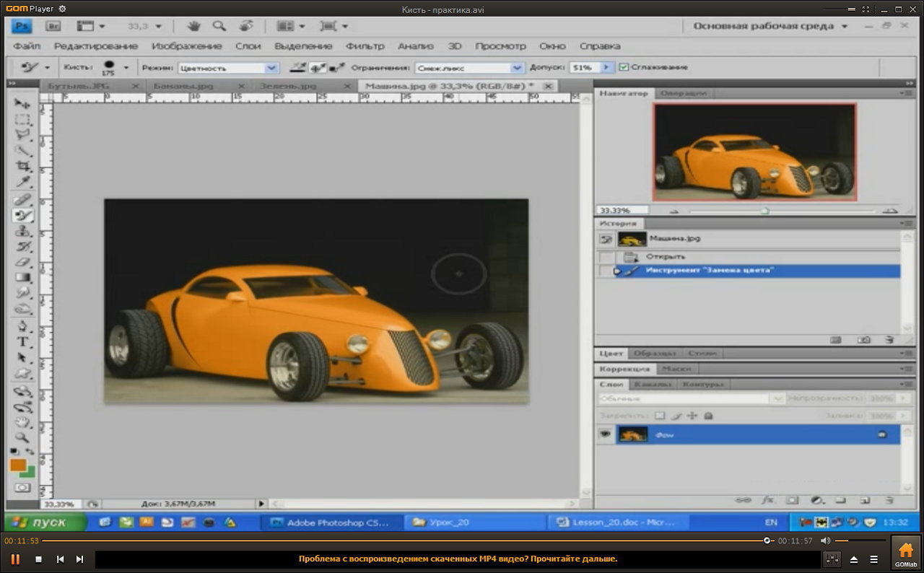Pause the video playback
Screen dimensions: 924x573
point(15,559)
